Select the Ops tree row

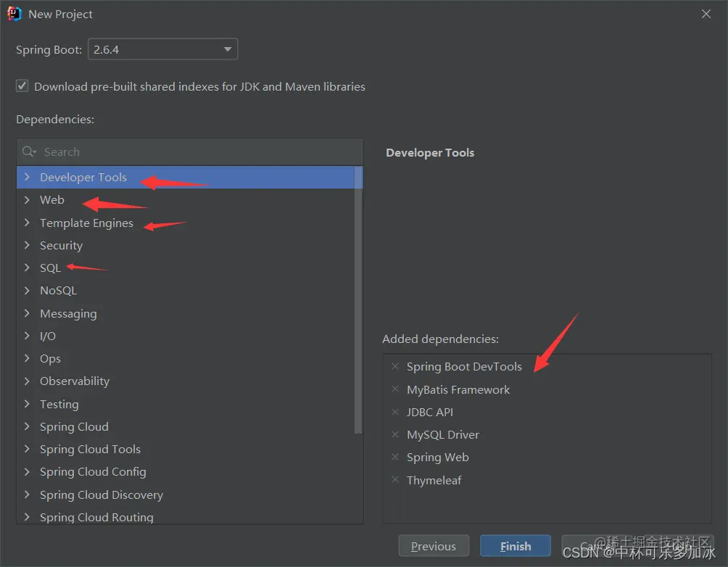coord(185,358)
